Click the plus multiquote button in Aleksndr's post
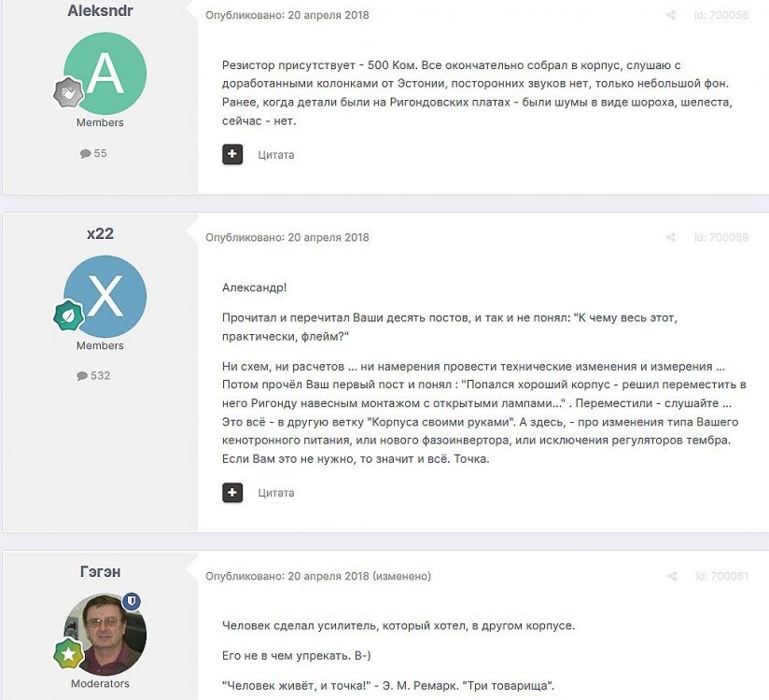Viewport: 769px width, 700px height. point(232,154)
